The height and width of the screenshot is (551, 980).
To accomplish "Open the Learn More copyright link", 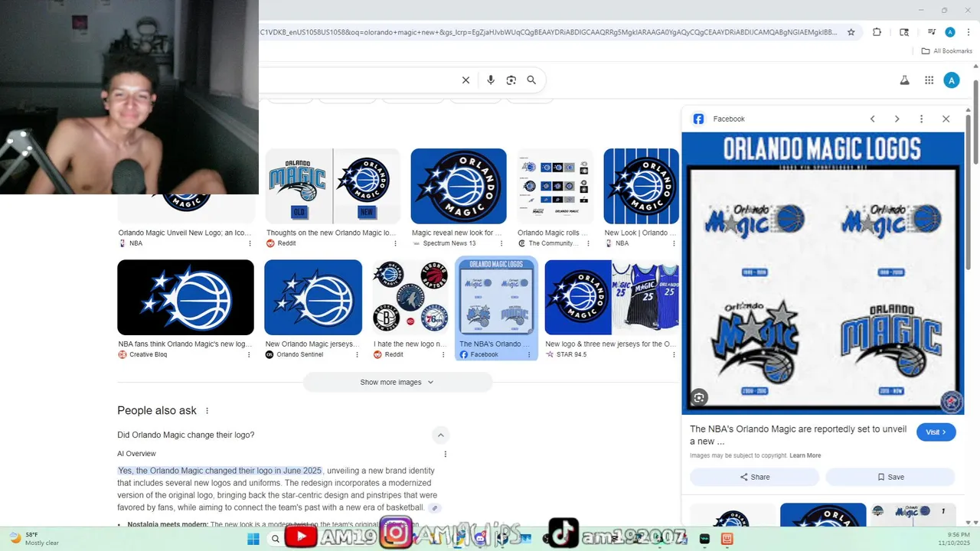I will [805, 455].
